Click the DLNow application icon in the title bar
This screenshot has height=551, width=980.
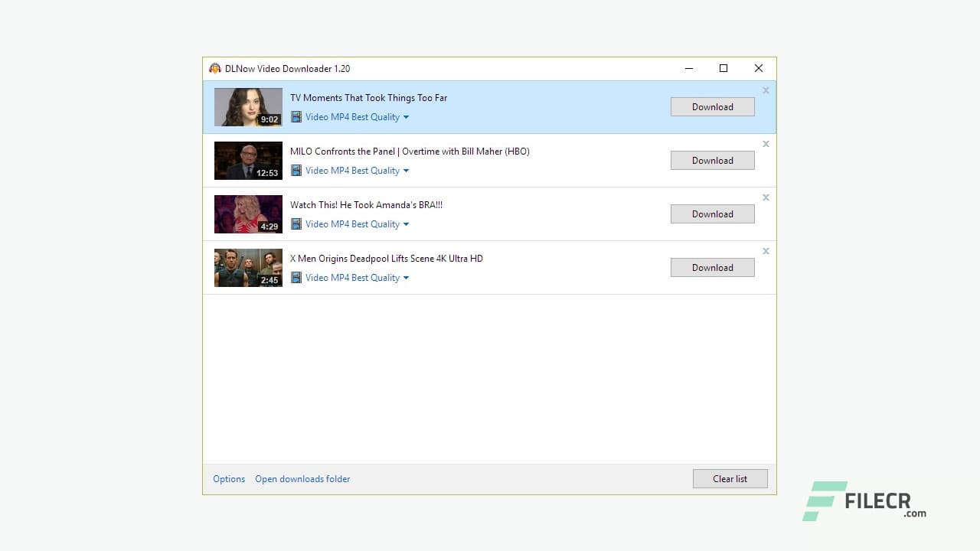[x=215, y=68]
